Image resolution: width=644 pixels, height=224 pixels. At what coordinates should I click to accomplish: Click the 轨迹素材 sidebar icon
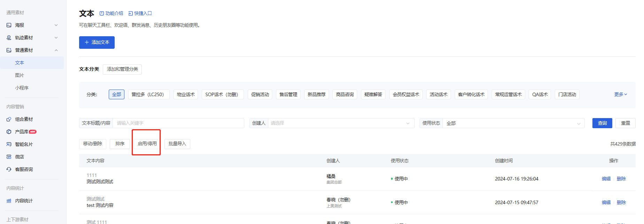coord(9,38)
